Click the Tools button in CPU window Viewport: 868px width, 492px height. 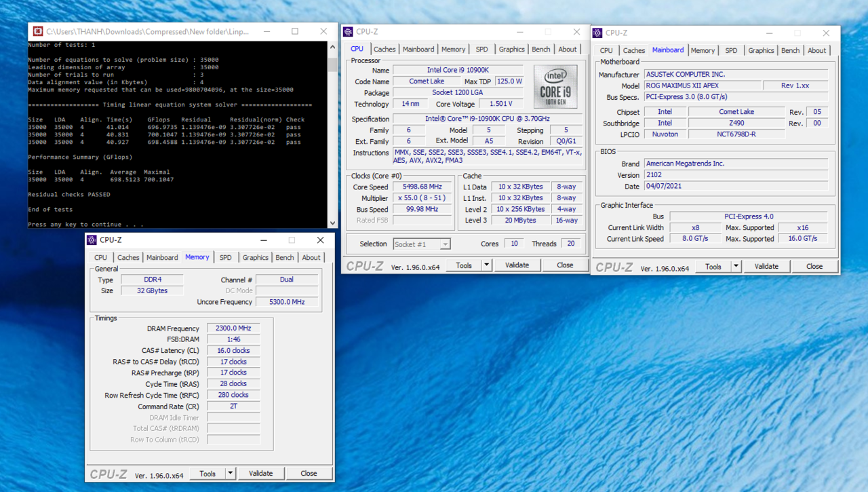point(464,265)
